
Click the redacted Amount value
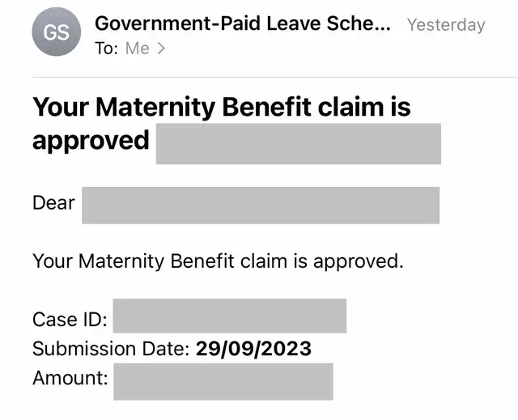coord(223,381)
